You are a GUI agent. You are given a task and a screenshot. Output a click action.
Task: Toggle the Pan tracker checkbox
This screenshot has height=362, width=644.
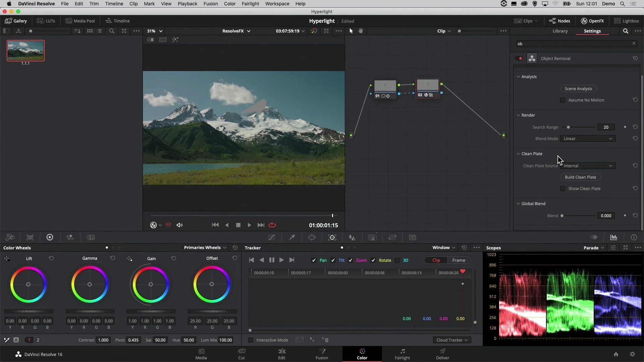tap(314, 260)
